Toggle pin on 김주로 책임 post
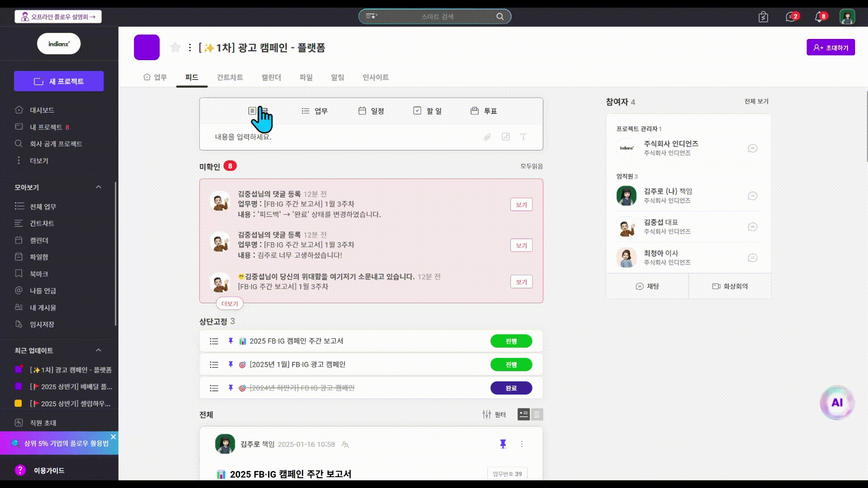Viewport: 868px width, 488px height. tap(503, 444)
